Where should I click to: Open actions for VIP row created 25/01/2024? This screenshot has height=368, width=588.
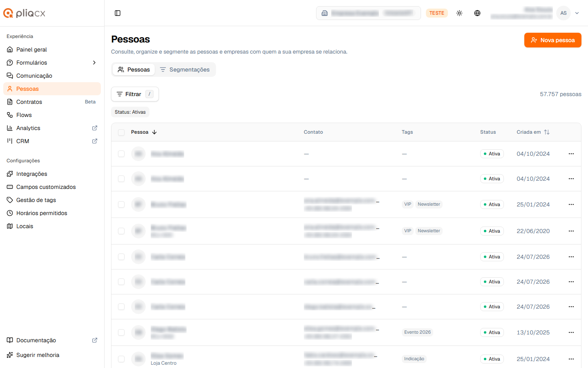click(x=571, y=204)
